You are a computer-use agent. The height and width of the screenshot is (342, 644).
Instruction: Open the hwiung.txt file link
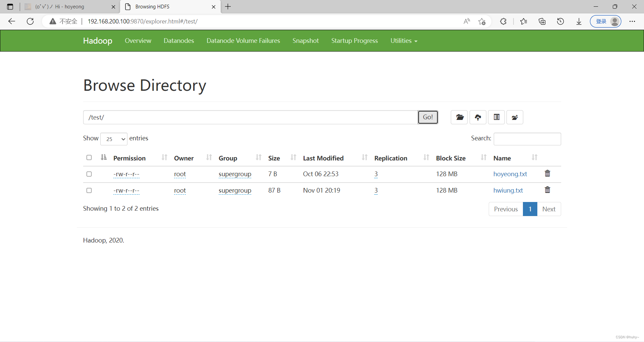click(508, 190)
